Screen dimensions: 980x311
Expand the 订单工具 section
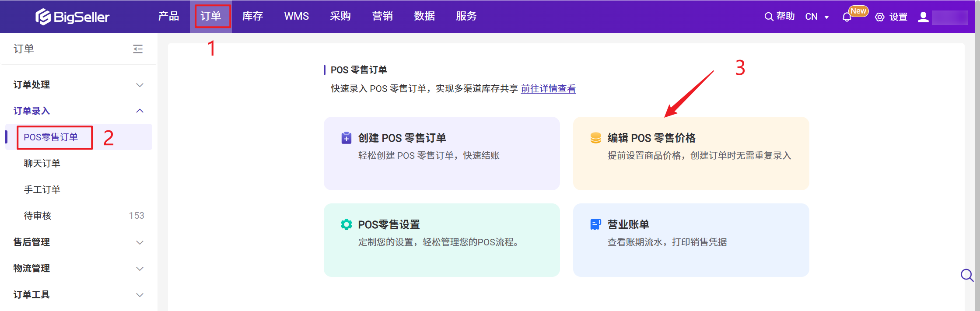[x=140, y=295]
